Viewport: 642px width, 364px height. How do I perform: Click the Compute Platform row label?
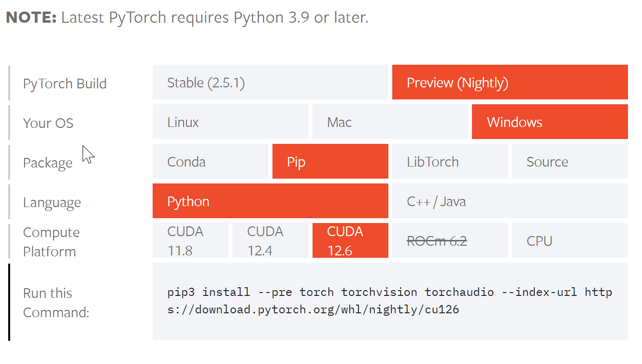click(x=51, y=242)
